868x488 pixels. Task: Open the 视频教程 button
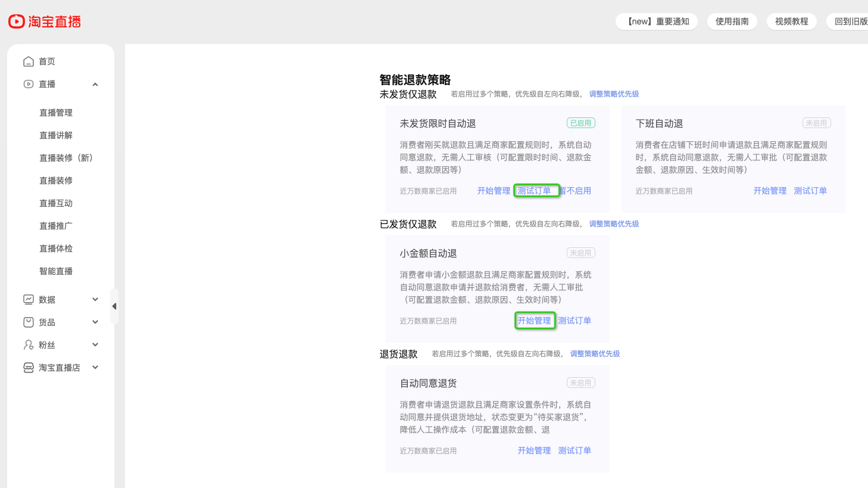tap(792, 21)
